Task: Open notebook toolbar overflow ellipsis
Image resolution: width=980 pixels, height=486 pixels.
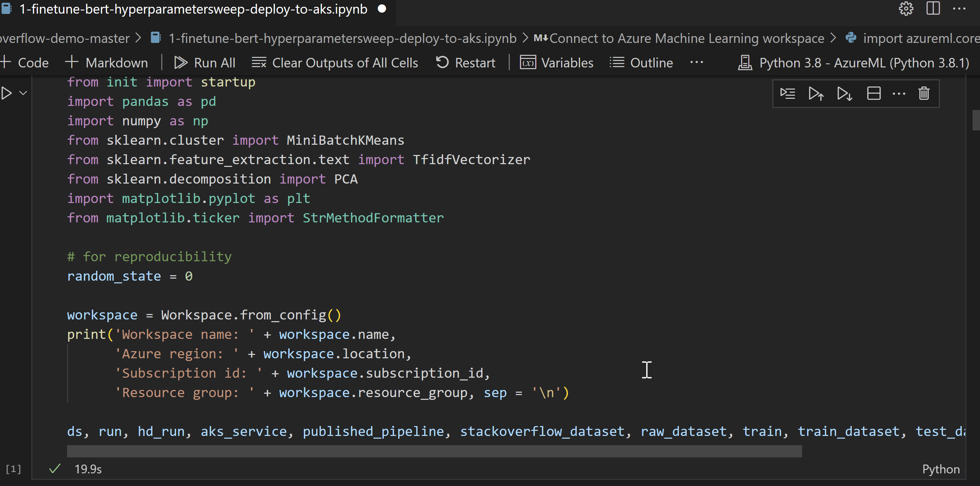Action: [697, 62]
